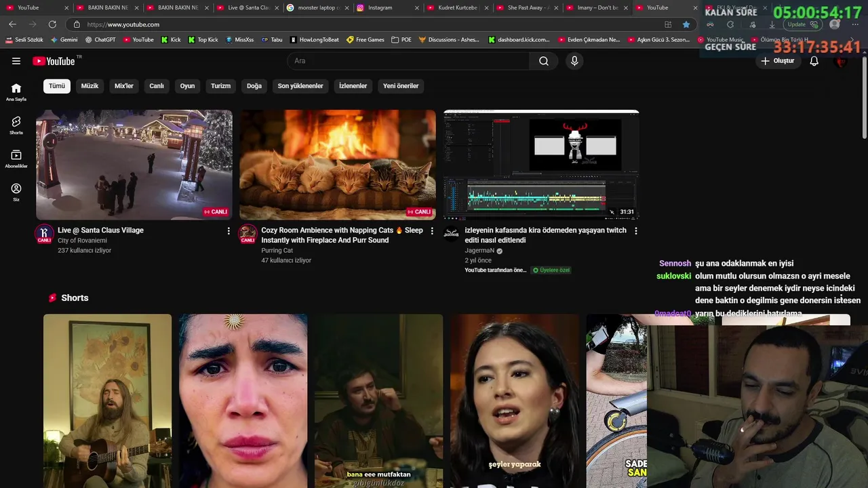Open the City of Rovaniemi channel name
The height and width of the screenshot is (488, 868).
[82, 241]
